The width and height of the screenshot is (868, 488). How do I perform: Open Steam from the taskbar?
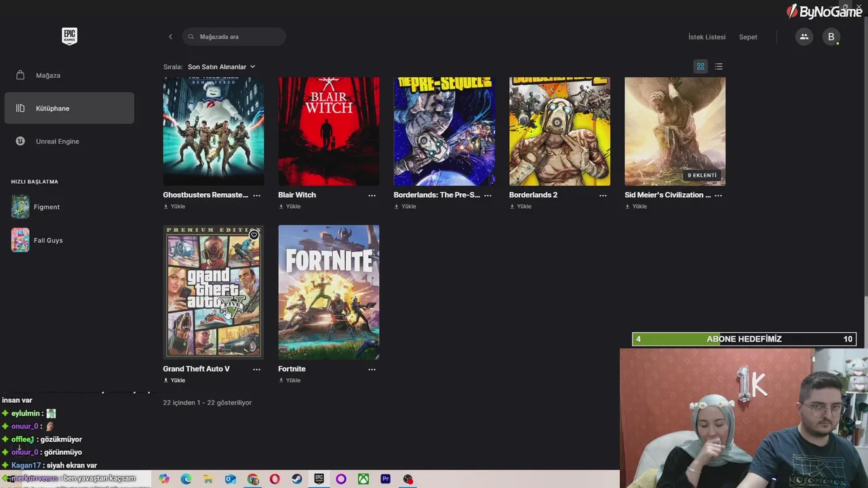click(297, 479)
